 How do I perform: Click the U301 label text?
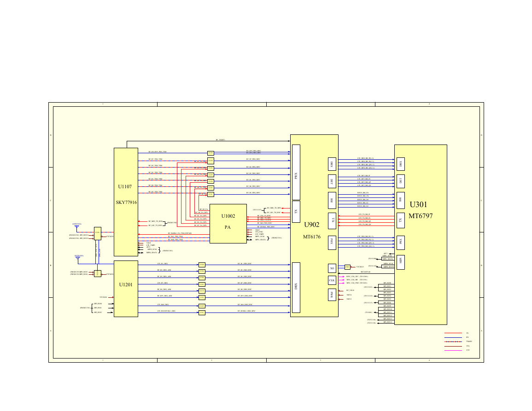[x=418, y=204]
